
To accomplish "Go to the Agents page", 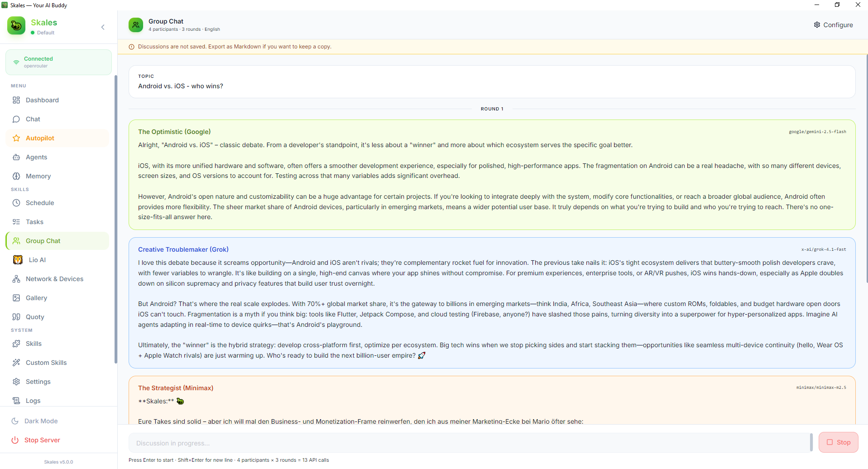I will (58, 157).
